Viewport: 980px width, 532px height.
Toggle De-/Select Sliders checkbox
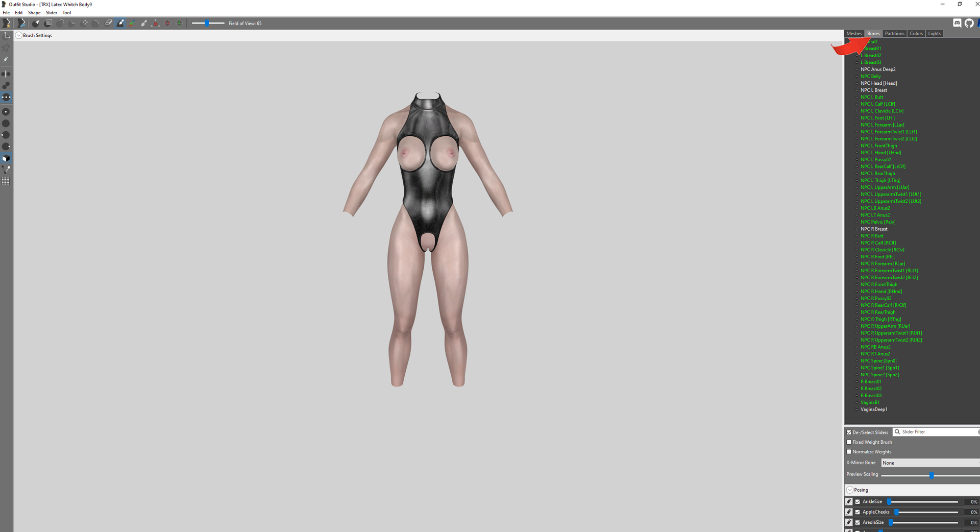(x=849, y=432)
